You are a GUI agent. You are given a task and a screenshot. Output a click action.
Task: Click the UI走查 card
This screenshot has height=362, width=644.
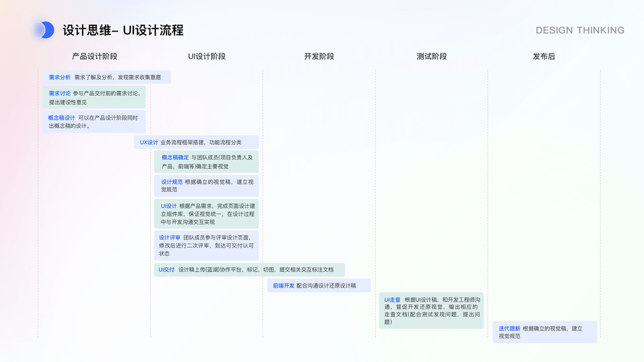pos(432,310)
